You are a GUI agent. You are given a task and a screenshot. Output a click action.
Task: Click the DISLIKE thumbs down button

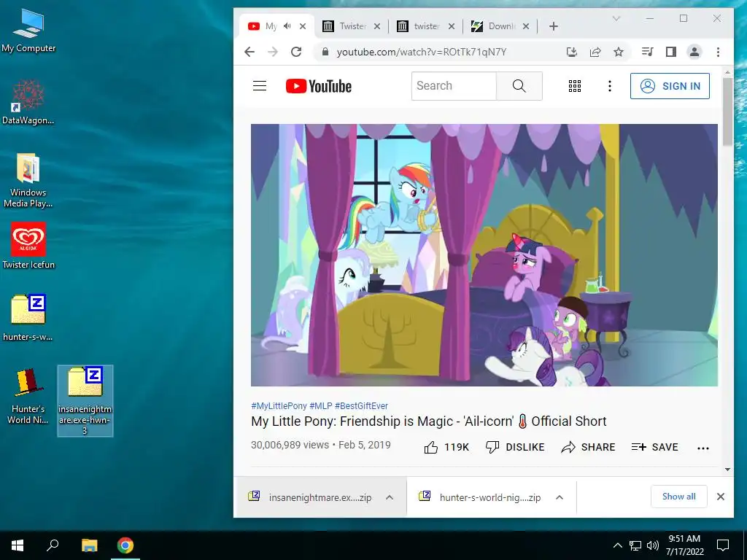point(514,447)
